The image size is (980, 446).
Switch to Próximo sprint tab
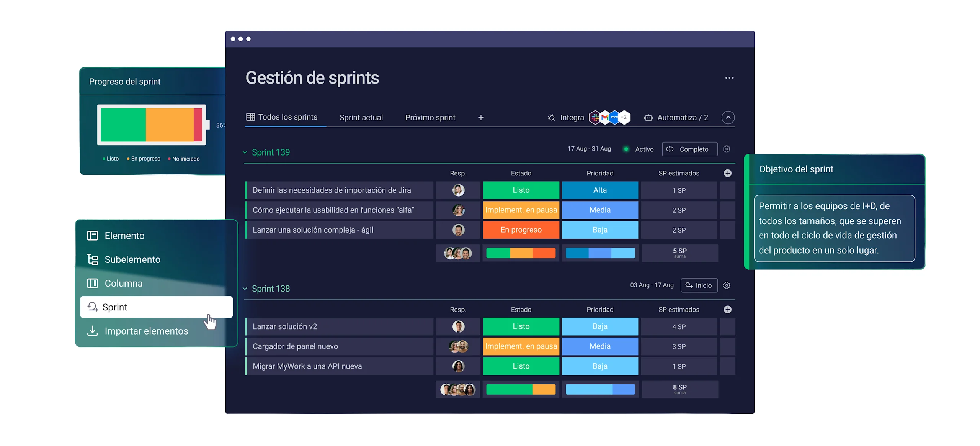click(430, 118)
